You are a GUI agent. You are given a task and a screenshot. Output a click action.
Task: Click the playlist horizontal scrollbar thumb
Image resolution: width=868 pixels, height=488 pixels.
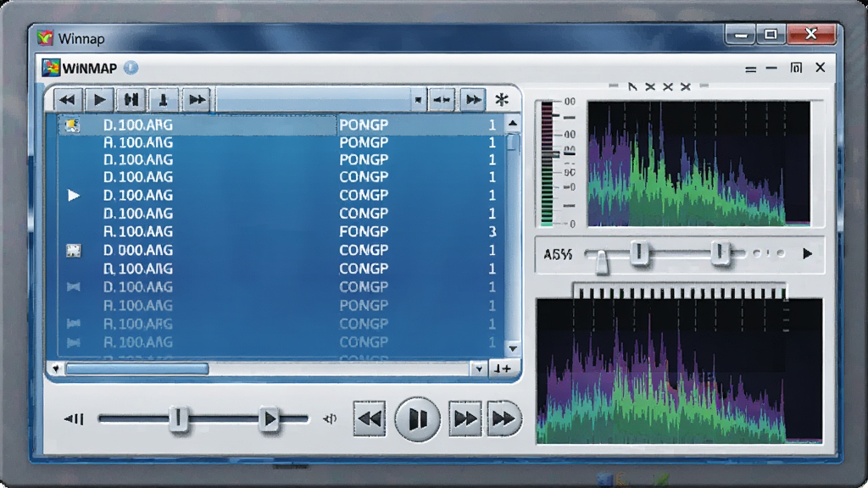137,369
